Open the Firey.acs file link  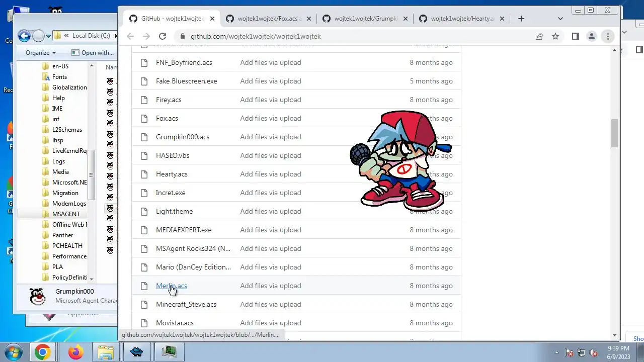[169, 100]
